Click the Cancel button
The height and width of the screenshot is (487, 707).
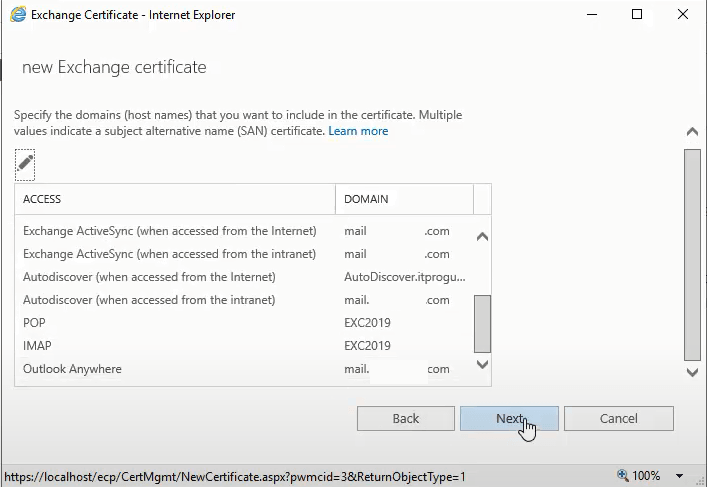[x=619, y=418]
